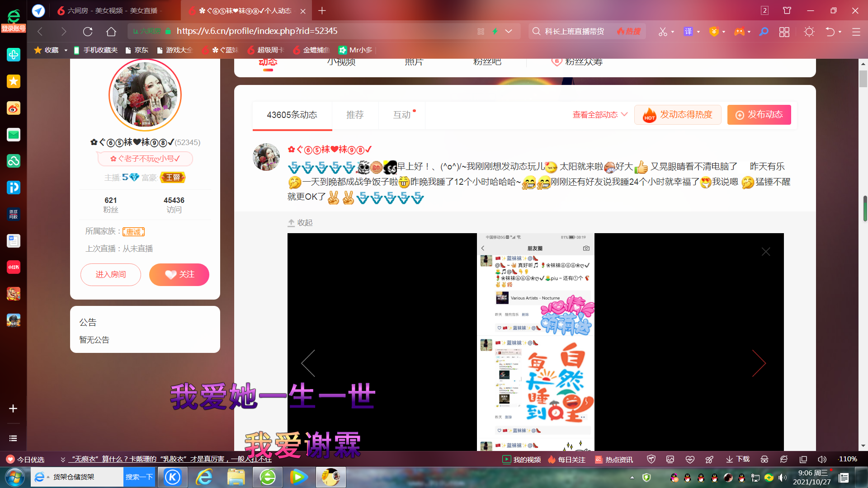The width and height of the screenshot is (868, 488).
Task: Open the translate tool icon
Action: click(688, 31)
